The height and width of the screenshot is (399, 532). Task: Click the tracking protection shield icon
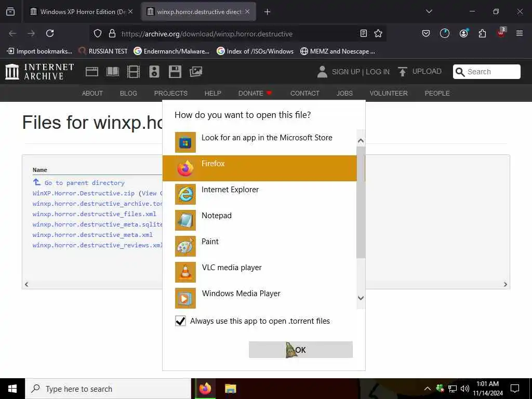98,34
